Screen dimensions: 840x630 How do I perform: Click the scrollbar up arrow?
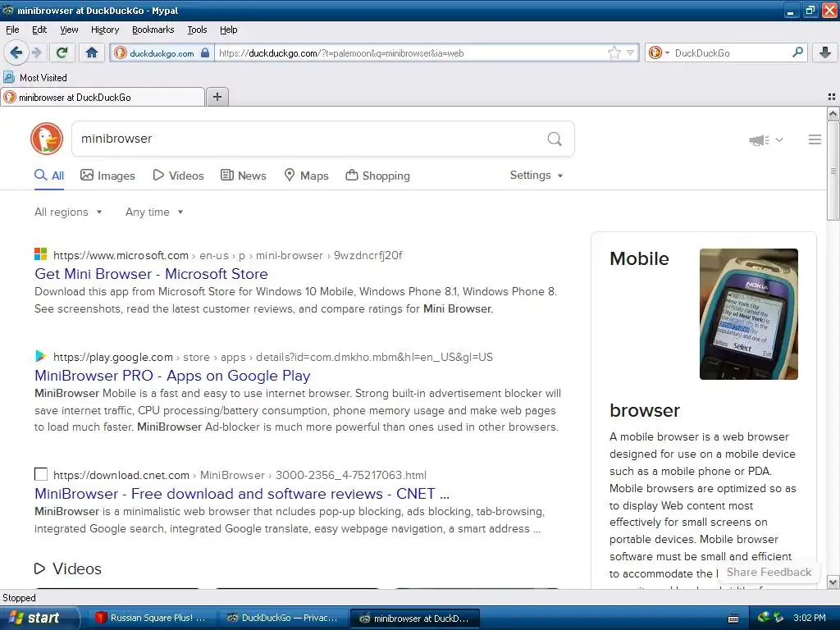coord(833,113)
